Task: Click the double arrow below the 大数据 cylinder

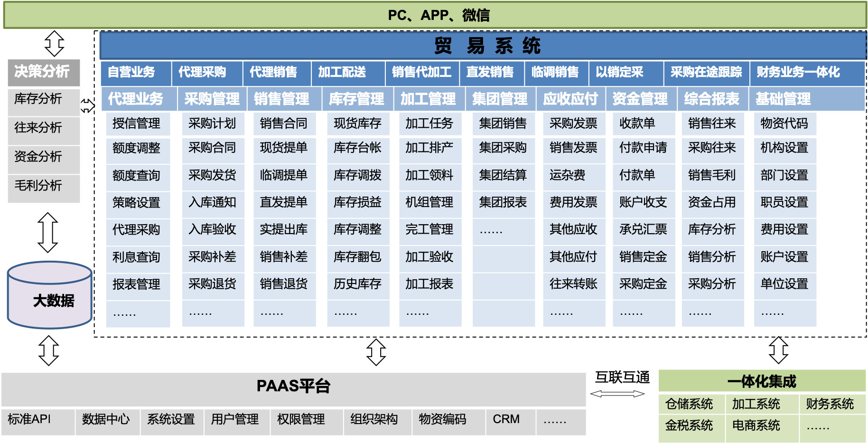Action: (x=48, y=350)
